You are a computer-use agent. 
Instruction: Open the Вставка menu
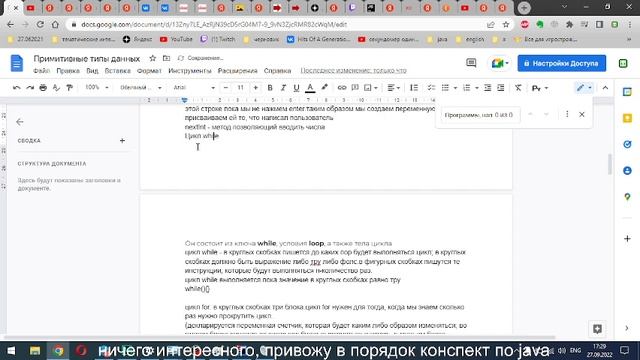click(x=118, y=71)
